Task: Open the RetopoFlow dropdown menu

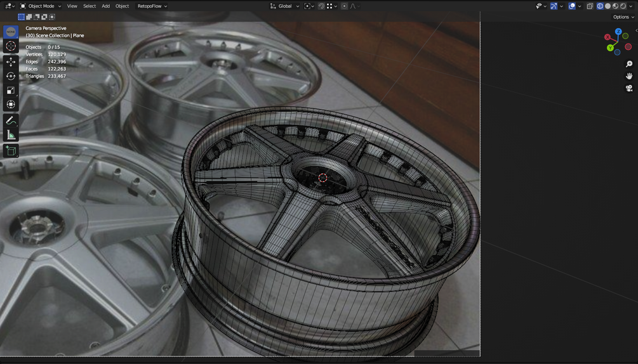Action: point(152,6)
